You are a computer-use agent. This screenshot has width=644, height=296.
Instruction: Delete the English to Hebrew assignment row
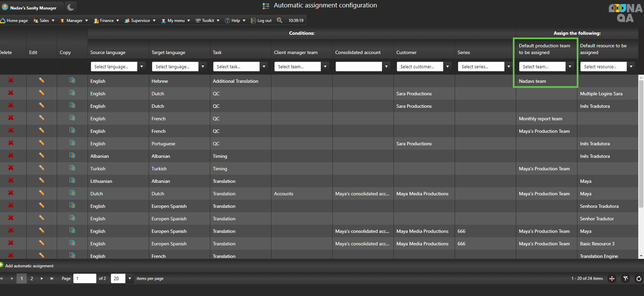(11, 80)
